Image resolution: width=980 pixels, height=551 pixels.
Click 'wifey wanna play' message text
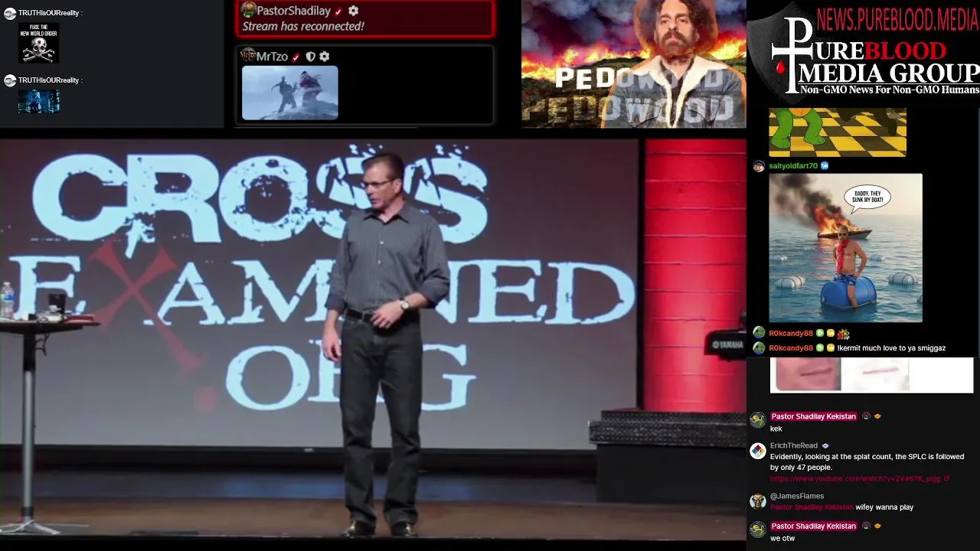point(884,507)
